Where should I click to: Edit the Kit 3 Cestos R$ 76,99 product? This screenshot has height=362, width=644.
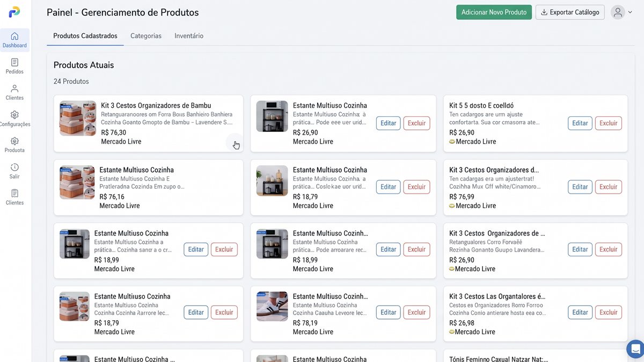(580, 187)
